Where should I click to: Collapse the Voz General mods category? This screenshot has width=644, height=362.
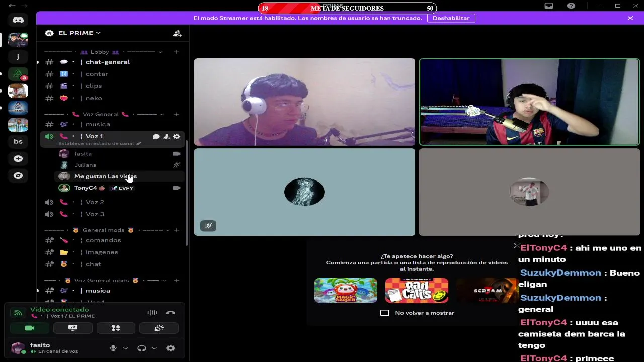(x=105, y=280)
